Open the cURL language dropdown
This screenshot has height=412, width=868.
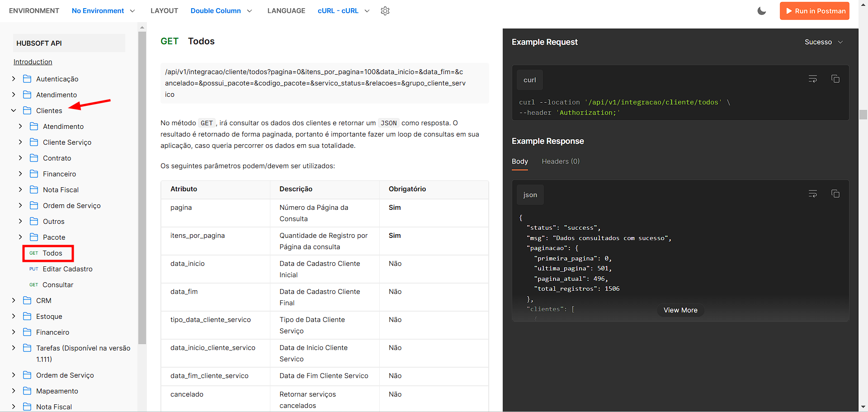(x=344, y=11)
